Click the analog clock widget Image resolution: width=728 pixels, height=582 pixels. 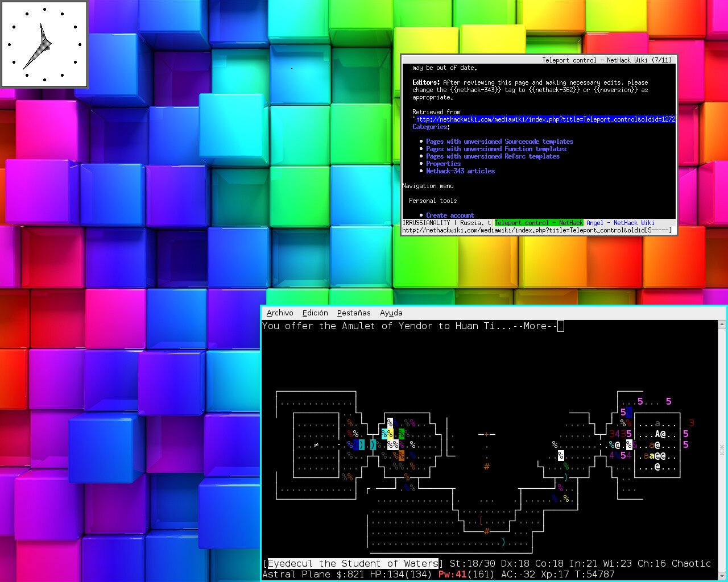[x=44, y=44]
